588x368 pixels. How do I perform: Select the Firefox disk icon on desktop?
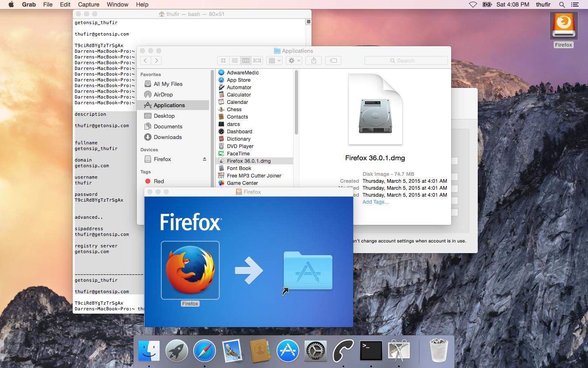point(563,26)
